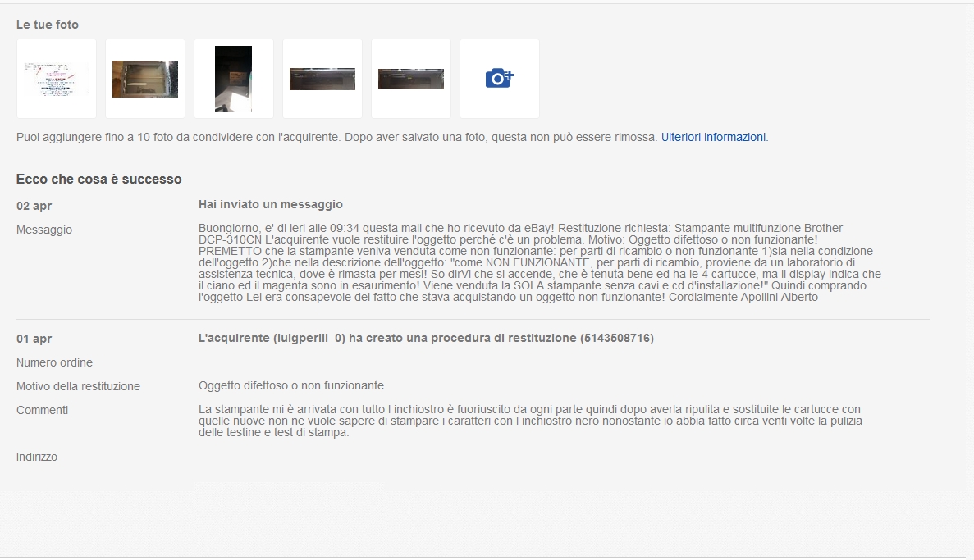Open the first photo thumbnail with red marks
974x560 pixels.
[x=57, y=78]
